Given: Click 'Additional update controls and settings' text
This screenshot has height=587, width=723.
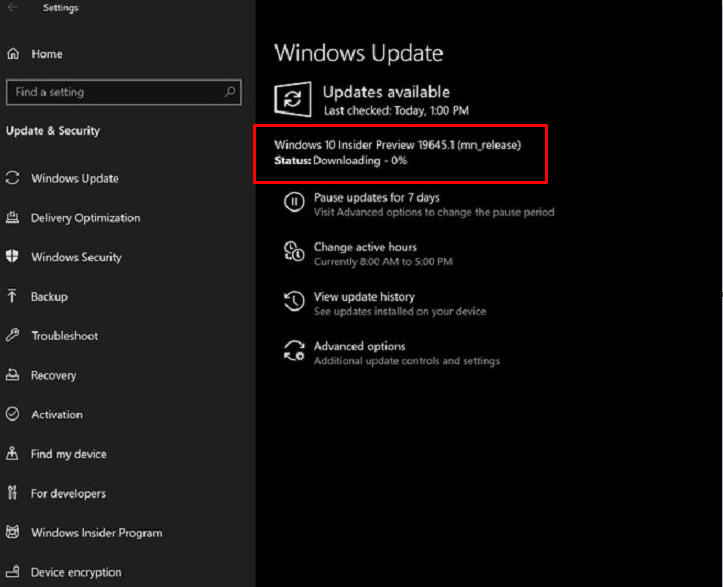Looking at the screenshot, I should pos(407,361).
